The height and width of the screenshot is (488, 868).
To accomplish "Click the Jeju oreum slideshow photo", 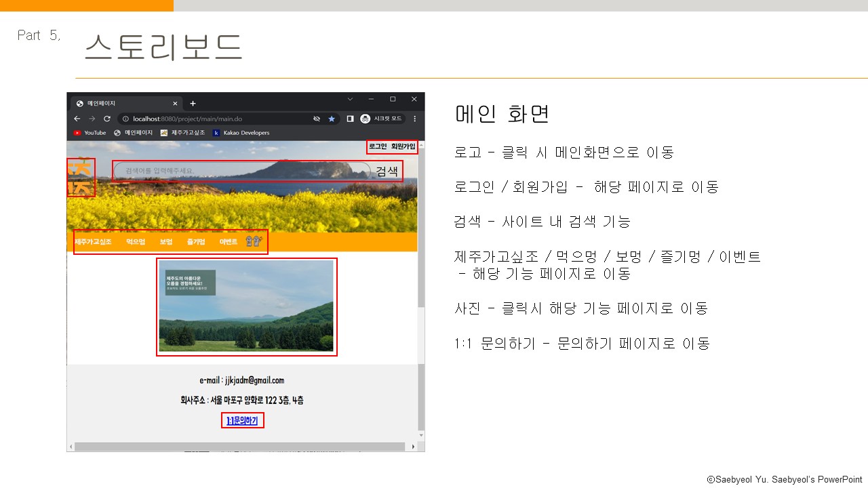I will (246, 306).
